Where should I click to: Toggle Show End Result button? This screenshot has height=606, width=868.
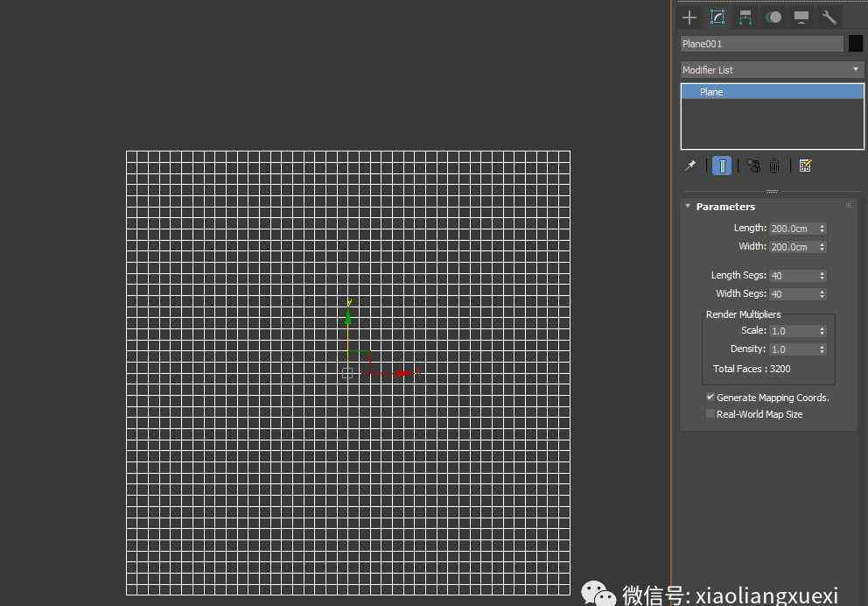coord(722,166)
